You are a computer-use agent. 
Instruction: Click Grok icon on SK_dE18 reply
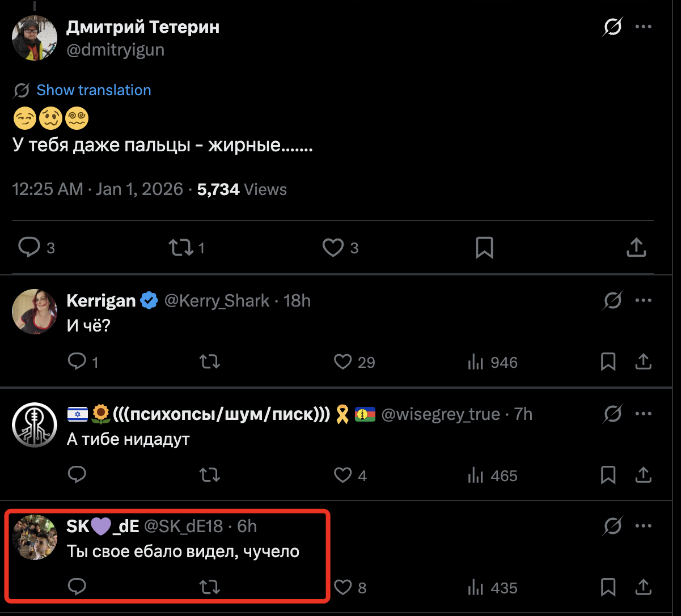coord(612,527)
